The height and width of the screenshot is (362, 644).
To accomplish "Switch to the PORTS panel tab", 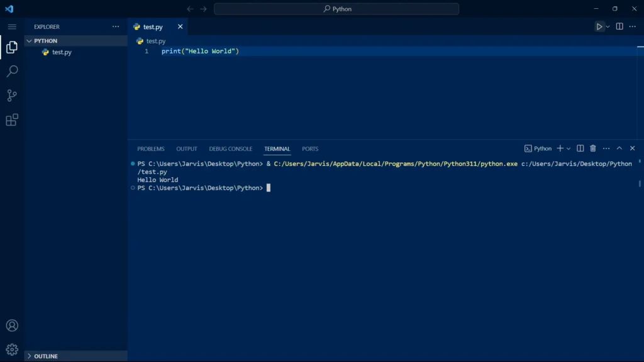I will (x=310, y=148).
